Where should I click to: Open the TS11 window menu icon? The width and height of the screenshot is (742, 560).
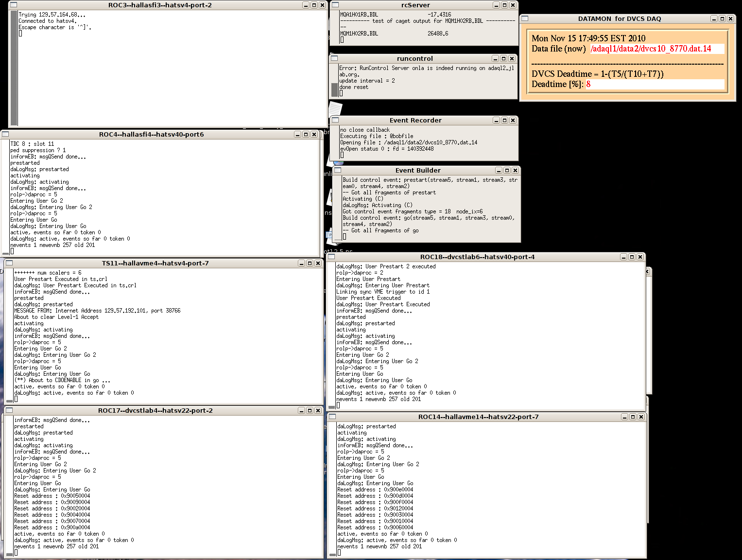point(9,263)
